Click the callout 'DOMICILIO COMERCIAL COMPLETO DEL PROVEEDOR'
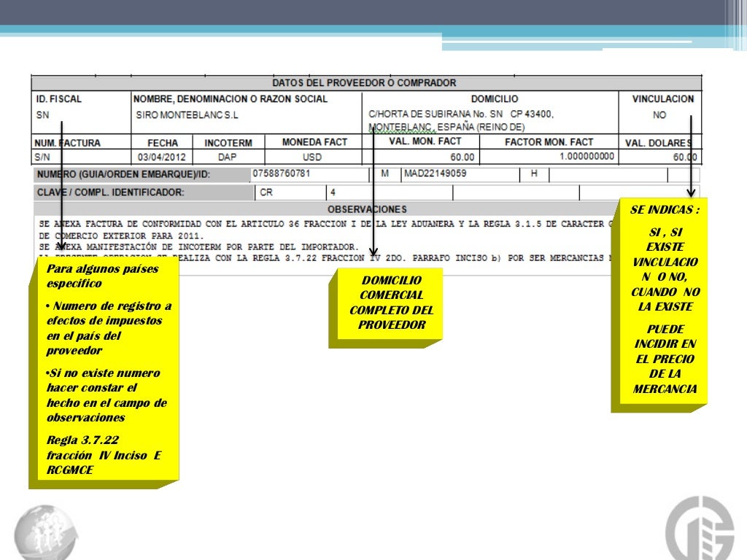 [x=391, y=303]
